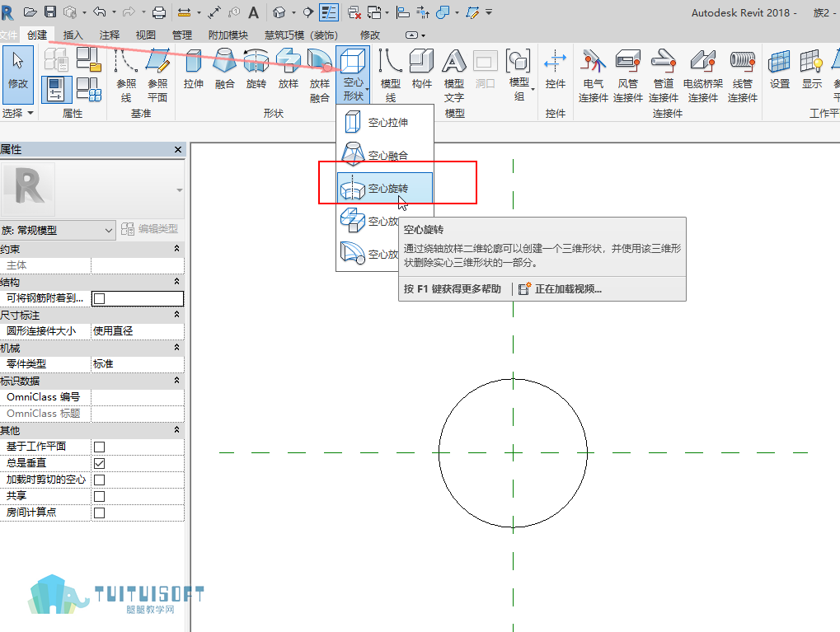Image resolution: width=840 pixels, height=632 pixels.
Task: Click the Close Hidden Windows icon
Action: click(x=354, y=12)
